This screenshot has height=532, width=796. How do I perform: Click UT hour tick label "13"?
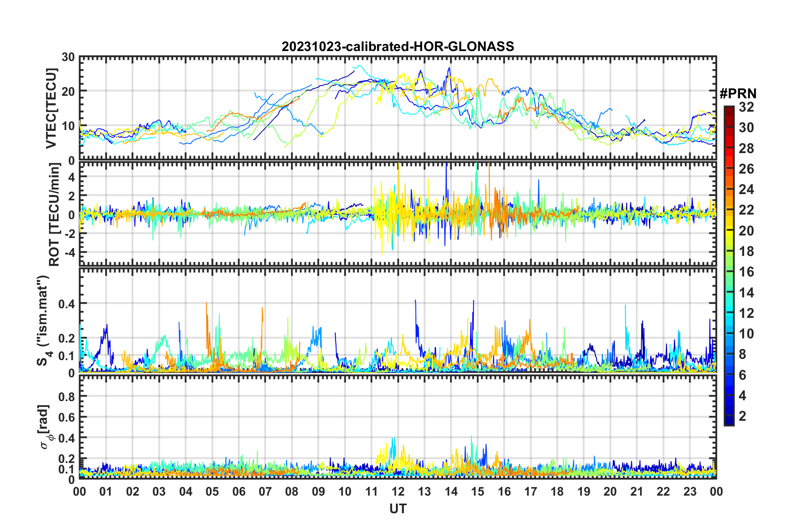pyautogui.click(x=424, y=491)
